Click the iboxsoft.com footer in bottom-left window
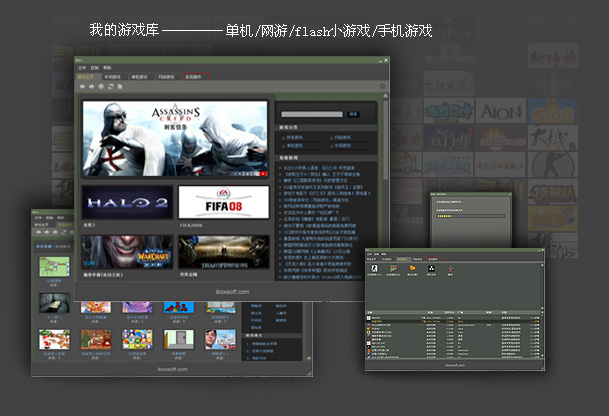Image resolution: width=609 pixels, height=416 pixels. [172, 369]
